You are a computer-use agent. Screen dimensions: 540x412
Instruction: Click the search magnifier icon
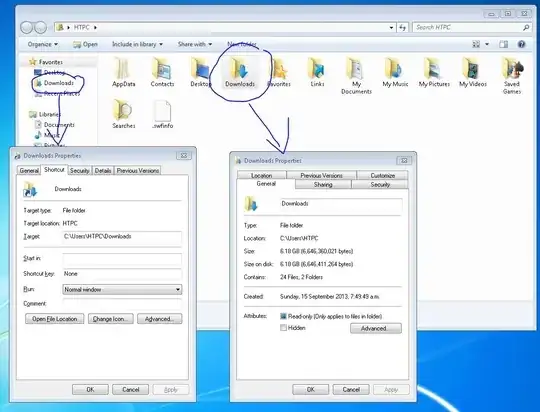526,27
